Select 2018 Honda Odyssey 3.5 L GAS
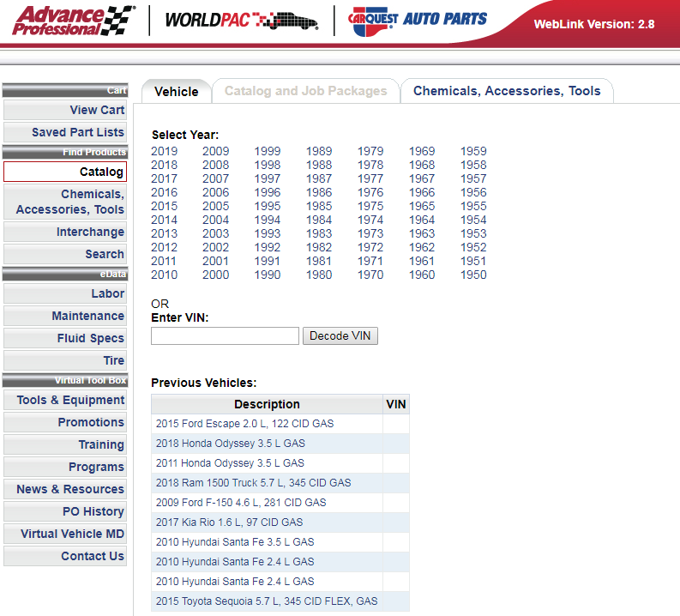Screen dimensions: 680x616 [231, 444]
